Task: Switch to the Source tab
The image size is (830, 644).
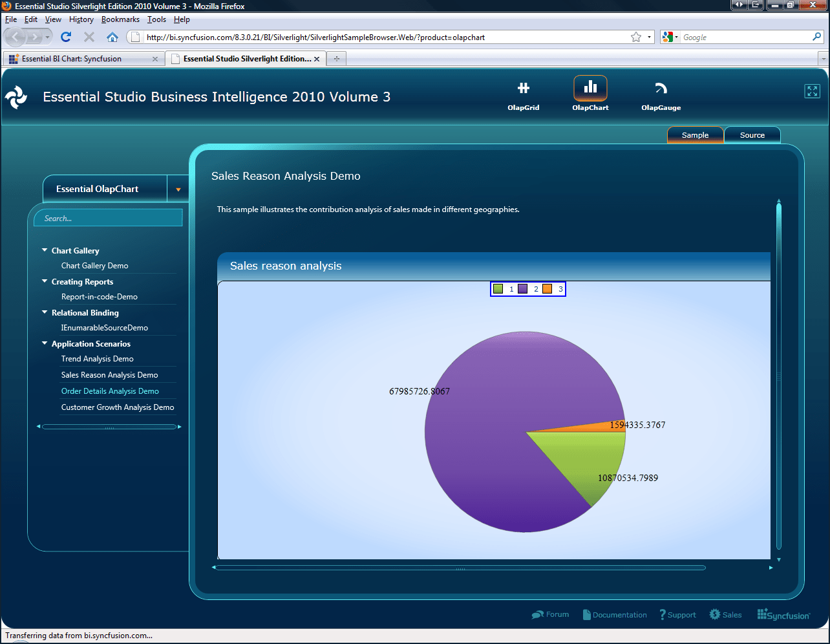Action: click(752, 134)
